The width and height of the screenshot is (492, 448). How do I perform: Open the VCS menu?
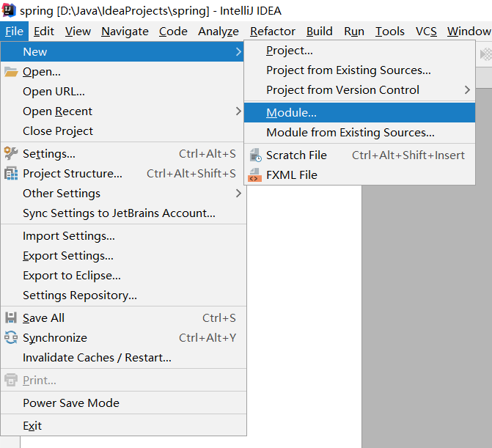[x=426, y=32]
